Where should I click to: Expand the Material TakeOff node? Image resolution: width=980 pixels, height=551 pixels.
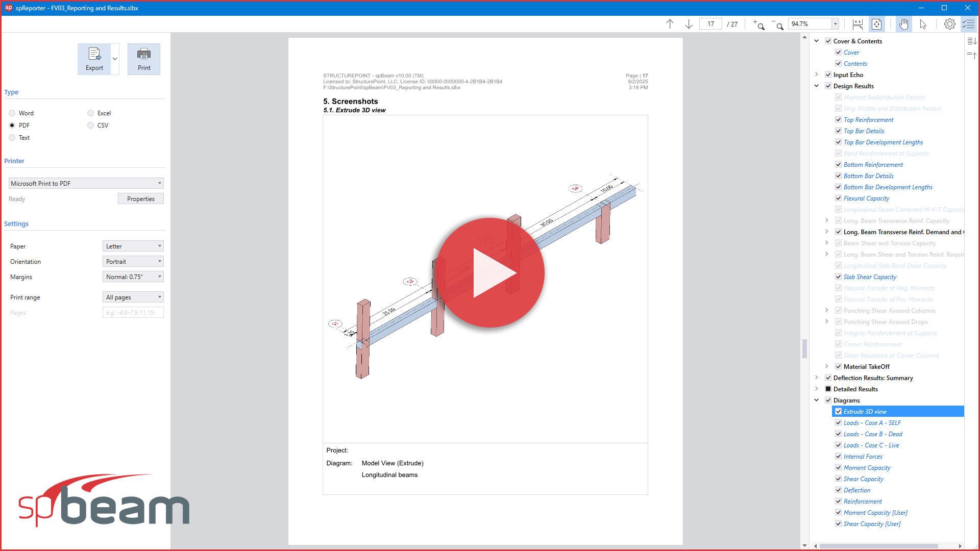pos(827,367)
